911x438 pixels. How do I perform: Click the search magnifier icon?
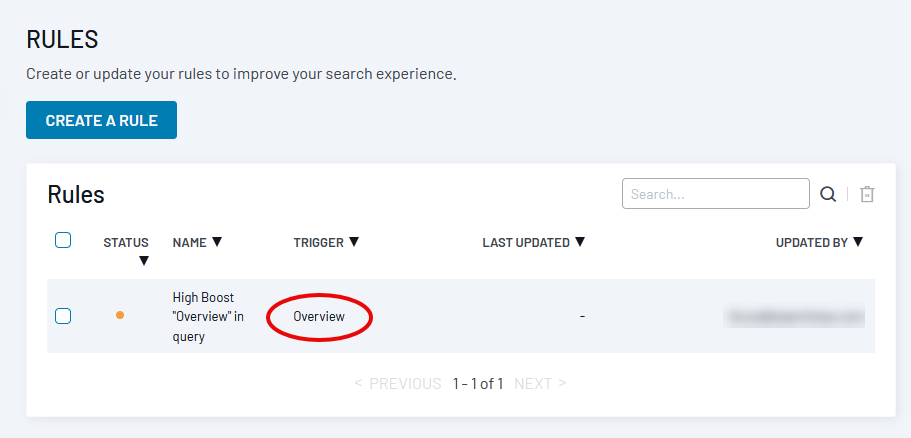coord(828,194)
